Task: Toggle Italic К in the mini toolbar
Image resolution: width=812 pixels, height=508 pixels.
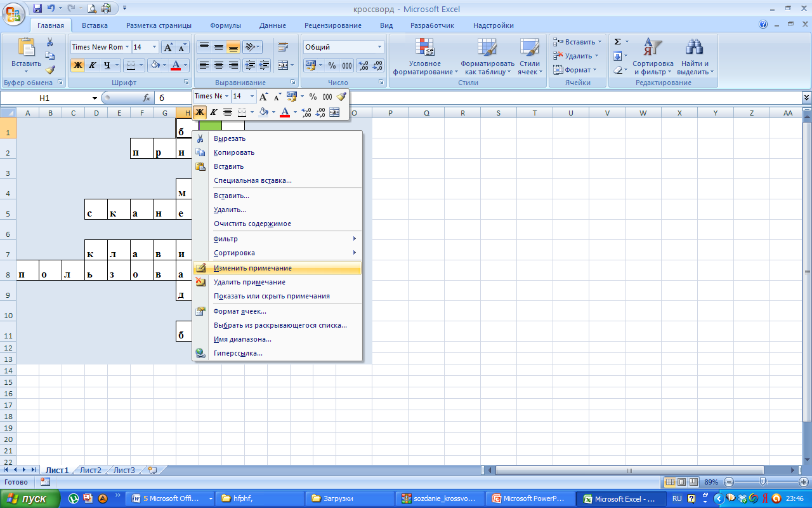Action: (x=214, y=112)
